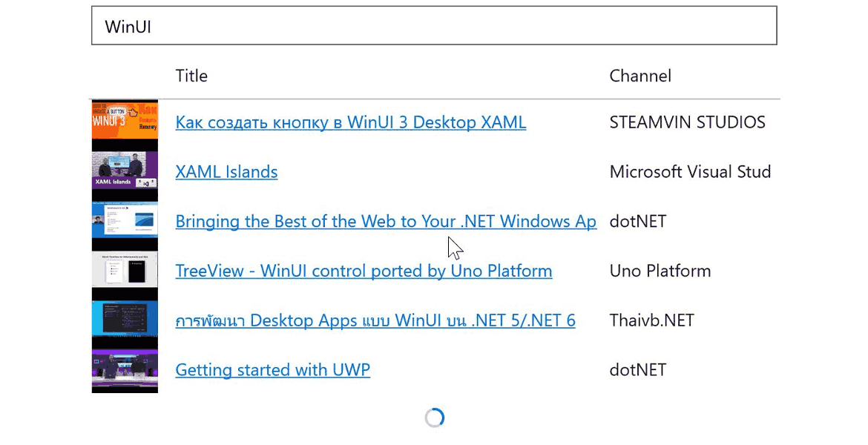
Task: Open the XAML Islands video link
Action: (x=226, y=171)
